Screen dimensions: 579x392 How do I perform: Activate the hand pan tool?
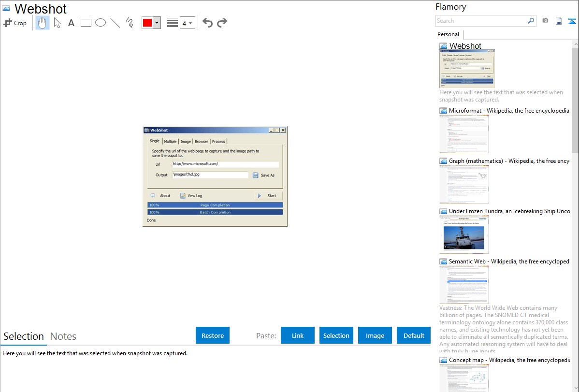[x=43, y=23]
